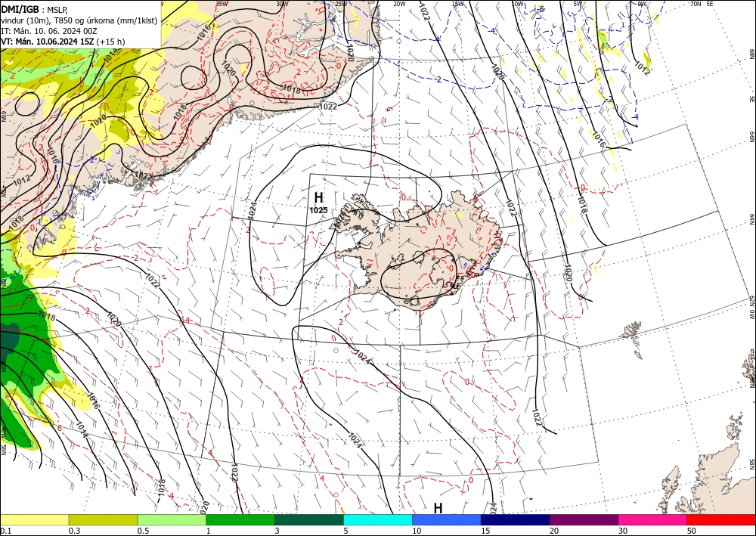Click the light green 0.5–1 mm legend swatch
Viewport: 756px width, 536px height.
(x=172, y=519)
